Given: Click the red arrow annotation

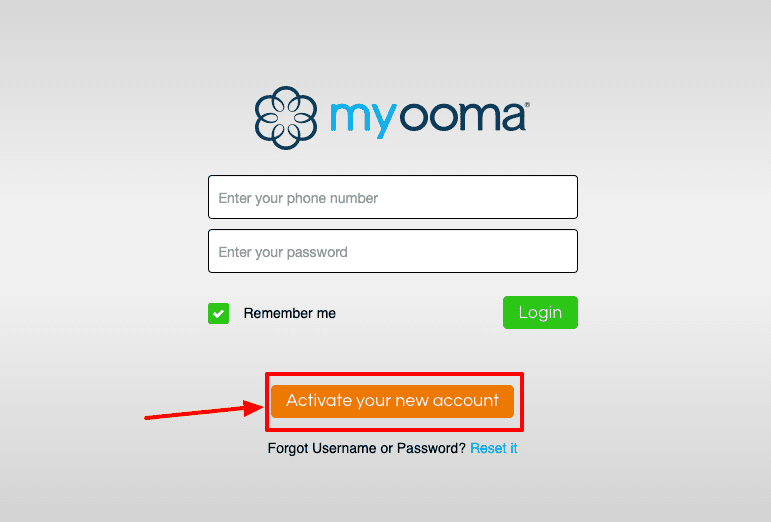Looking at the screenshot, I should point(204,410).
